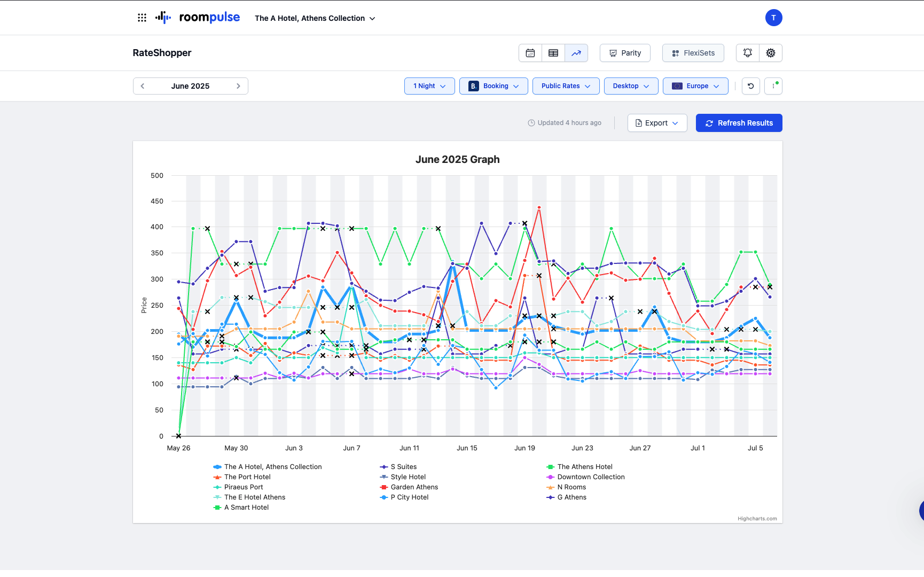The width and height of the screenshot is (924, 577).
Task: Open the Export menu
Action: 657,123
